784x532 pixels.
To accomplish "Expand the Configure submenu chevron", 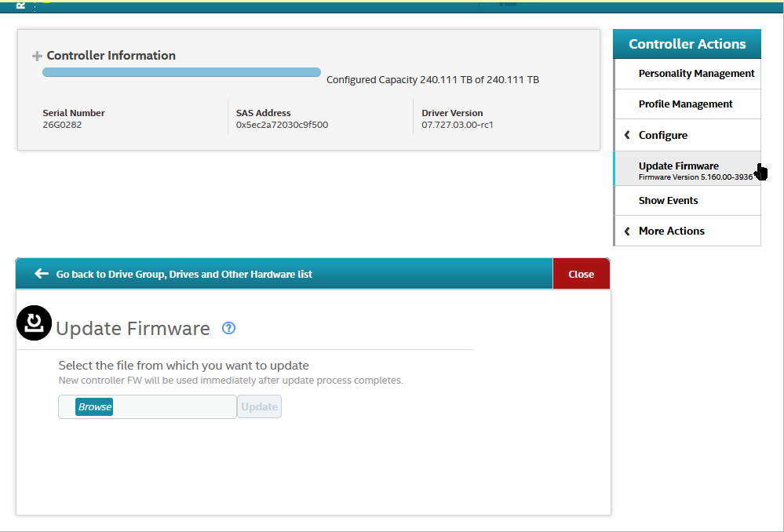I will (x=627, y=135).
